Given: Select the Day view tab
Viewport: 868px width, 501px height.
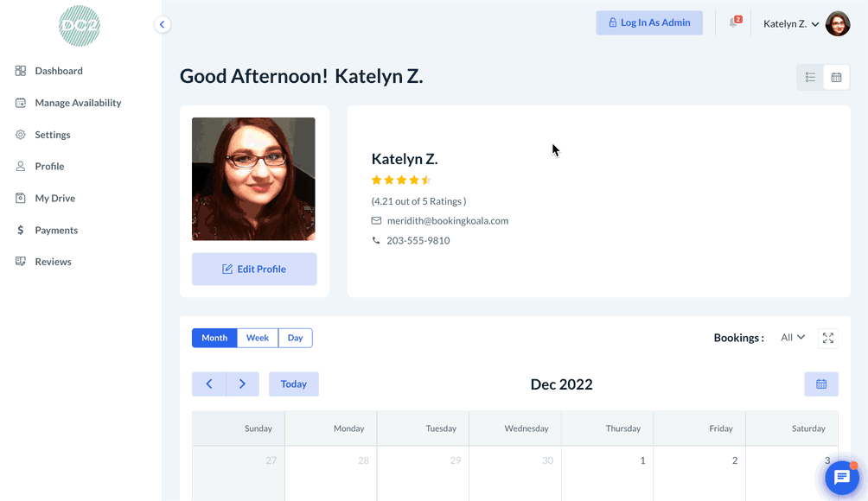Looking at the screenshot, I should [295, 338].
